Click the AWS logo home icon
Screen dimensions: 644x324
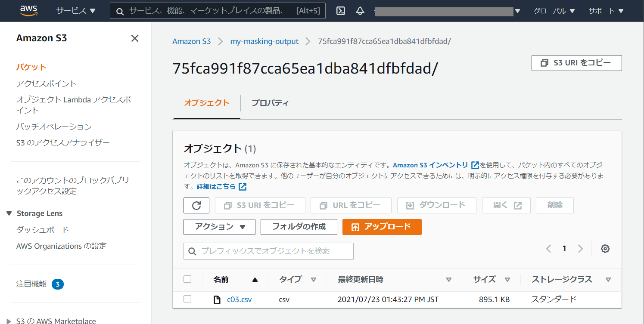(x=28, y=11)
